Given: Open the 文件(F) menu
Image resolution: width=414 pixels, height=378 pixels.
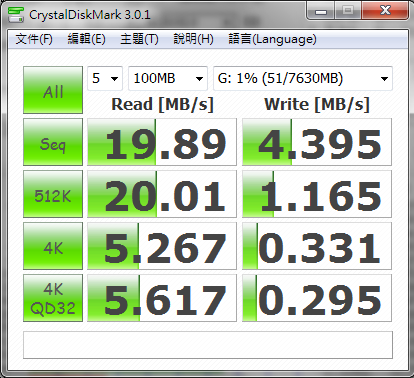Looking at the screenshot, I should (34, 39).
